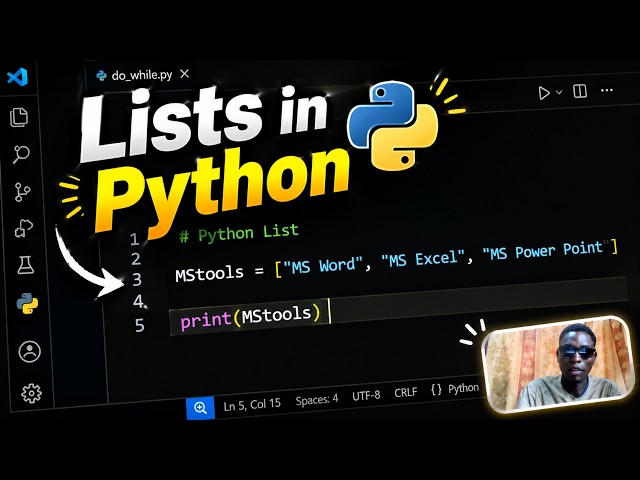Open the Source Control view

point(22,192)
